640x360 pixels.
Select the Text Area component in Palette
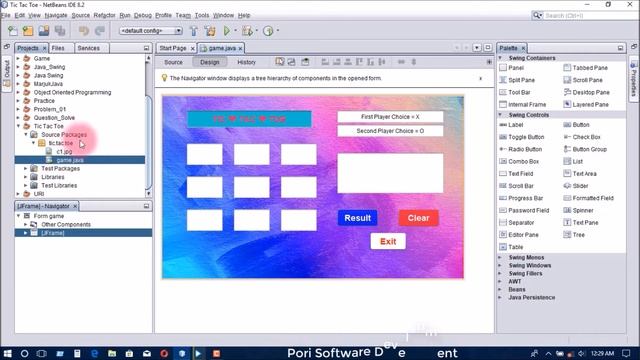tap(580, 174)
